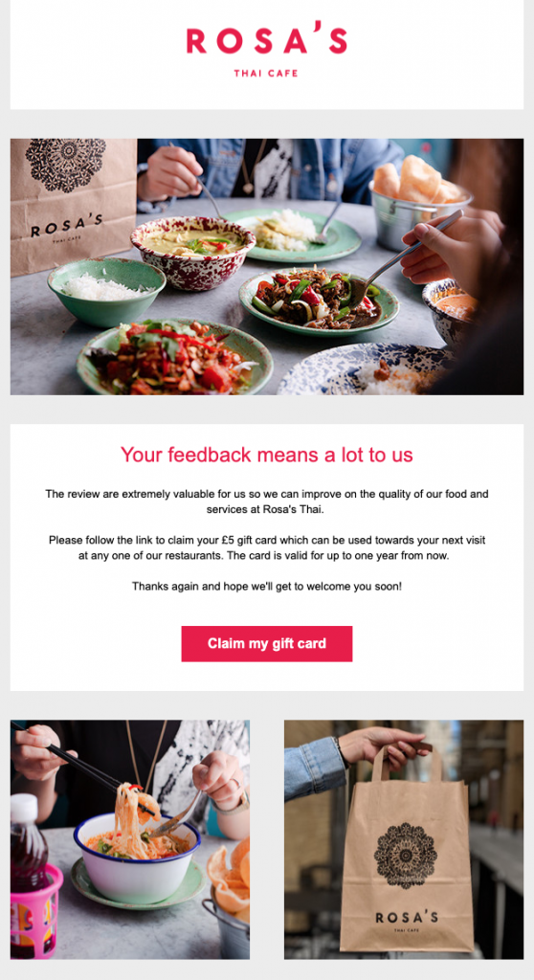
Task: Click the peanut salad plate at front
Action: [175, 356]
